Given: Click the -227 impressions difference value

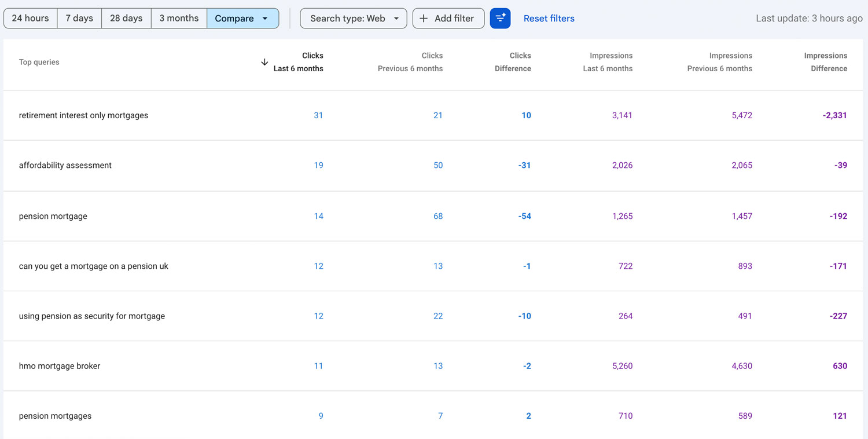Looking at the screenshot, I should tap(838, 316).
